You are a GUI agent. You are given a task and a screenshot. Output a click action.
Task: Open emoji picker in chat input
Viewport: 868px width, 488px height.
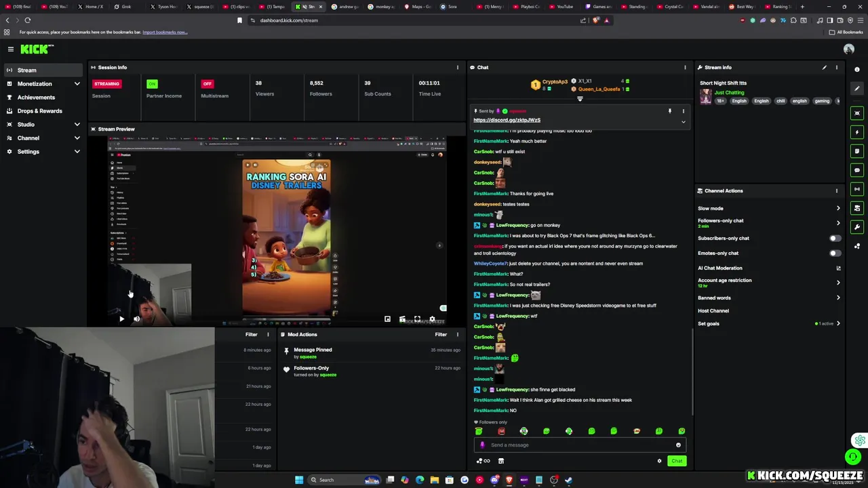pyautogui.click(x=678, y=445)
